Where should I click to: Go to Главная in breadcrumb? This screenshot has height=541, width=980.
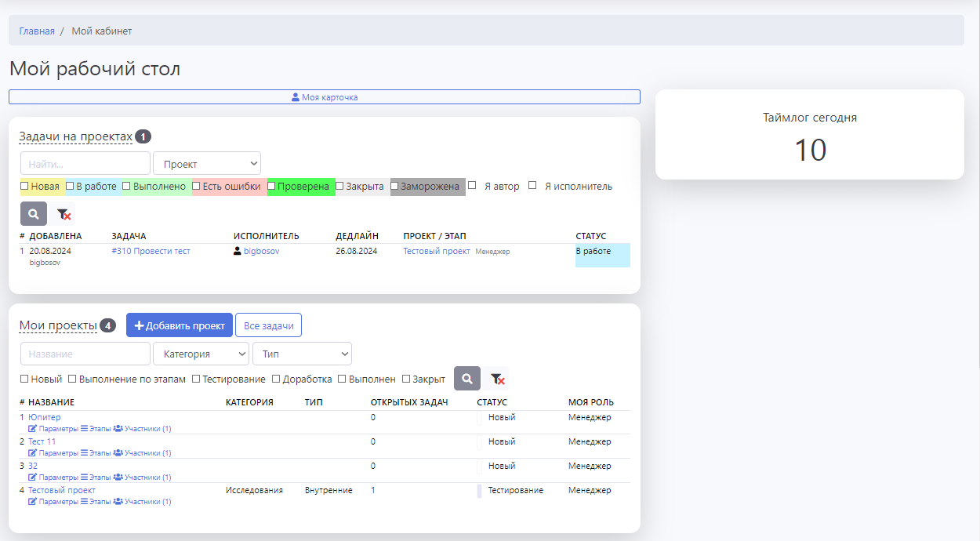pyautogui.click(x=37, y=31)
